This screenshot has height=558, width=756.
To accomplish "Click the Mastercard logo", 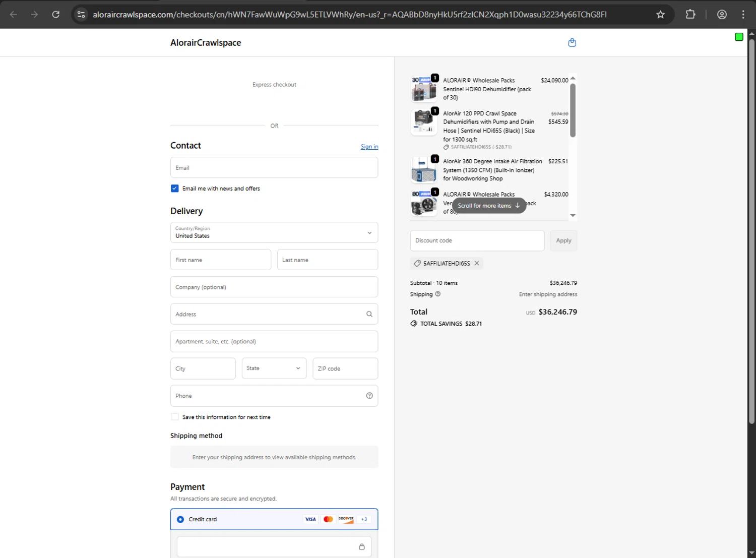I will (328, 519).
